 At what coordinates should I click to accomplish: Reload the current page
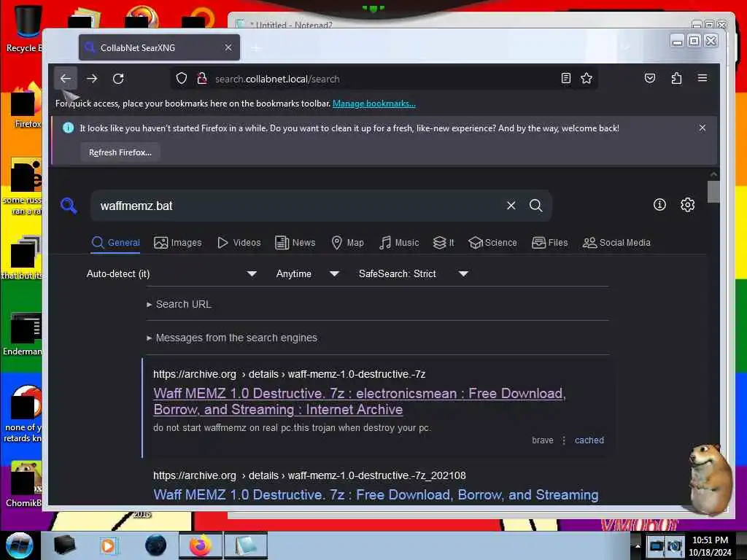pyautogui.click(x=118, y=79)
